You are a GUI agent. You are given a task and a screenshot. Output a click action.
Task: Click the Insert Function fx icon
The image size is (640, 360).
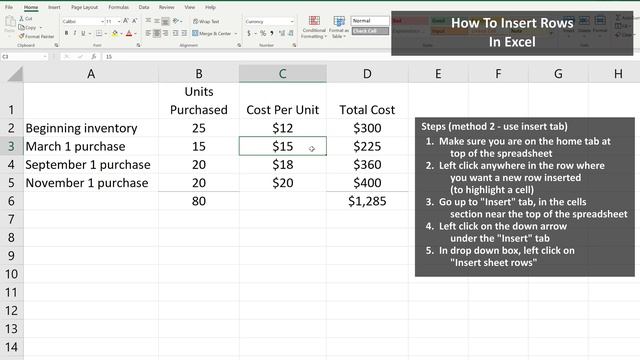coord(93,56)
